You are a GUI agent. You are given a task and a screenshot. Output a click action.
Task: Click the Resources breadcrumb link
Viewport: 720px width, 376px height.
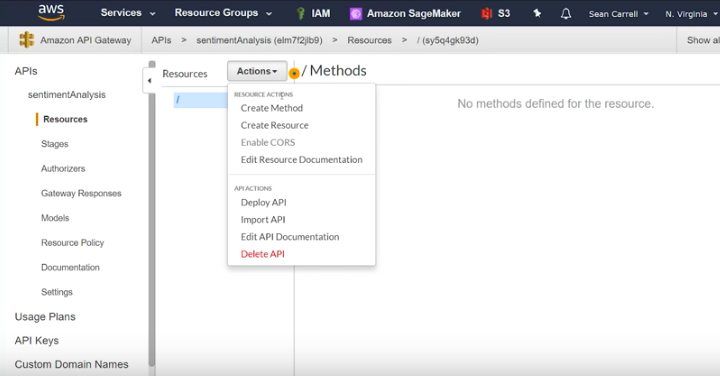tap(369, 40)
